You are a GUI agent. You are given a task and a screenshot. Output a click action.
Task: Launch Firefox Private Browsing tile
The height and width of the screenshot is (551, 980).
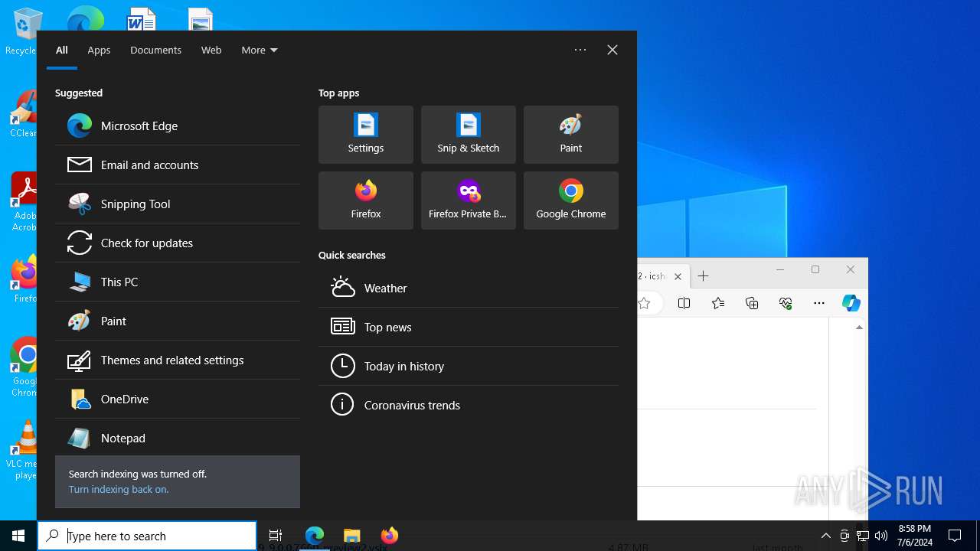click(469, 201)
